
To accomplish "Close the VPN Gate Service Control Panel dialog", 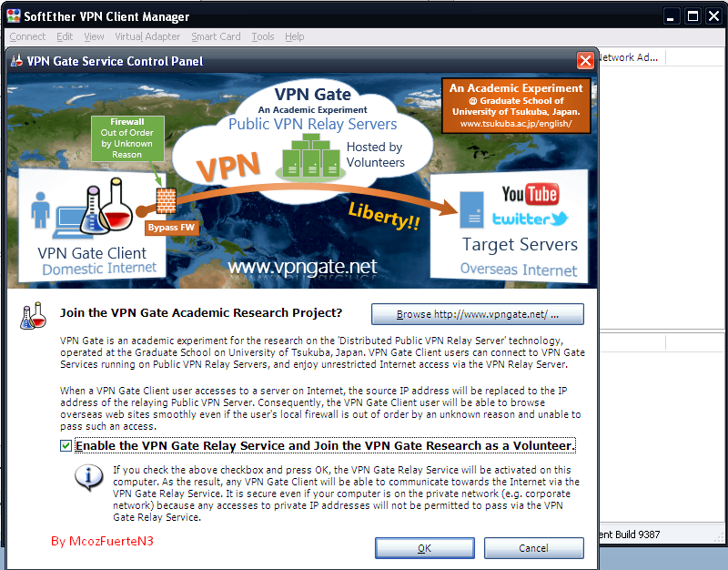I will (x=585, y=60).
